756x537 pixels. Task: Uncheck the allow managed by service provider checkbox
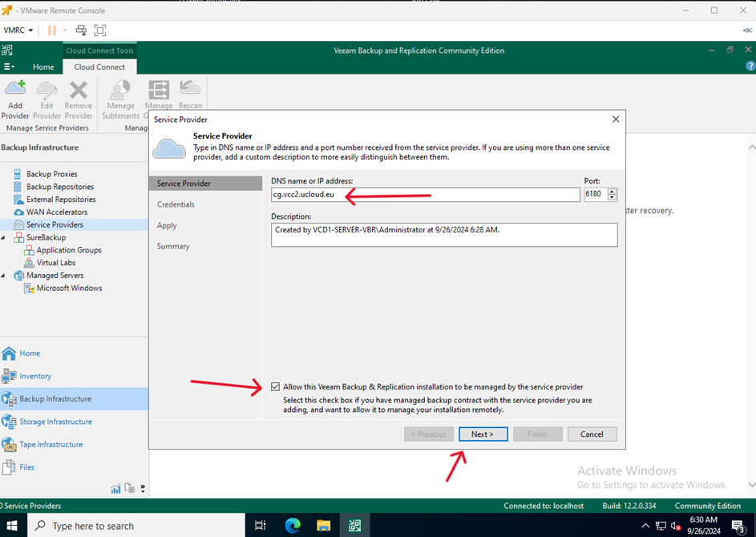[x=277, y=387]
